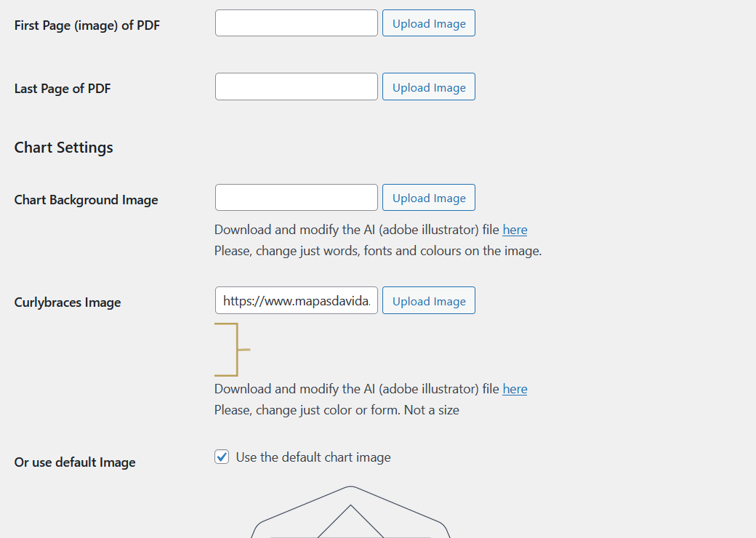Click the First Page of PDF input field
This screenshot has height=538, width=756.
tap(296, 23)
